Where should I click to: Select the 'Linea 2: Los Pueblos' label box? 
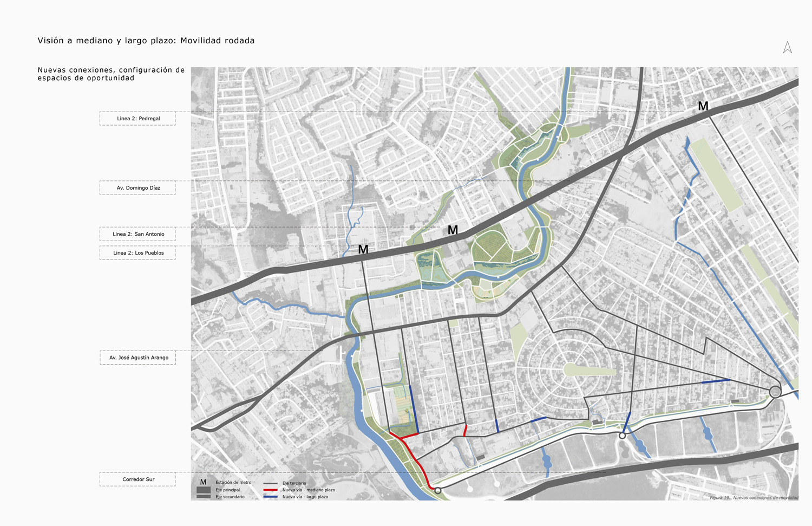[x=137, y=253]
